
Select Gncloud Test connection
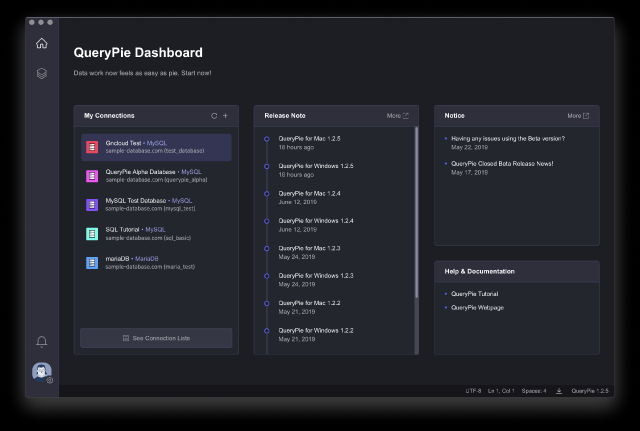click(156, 147)
